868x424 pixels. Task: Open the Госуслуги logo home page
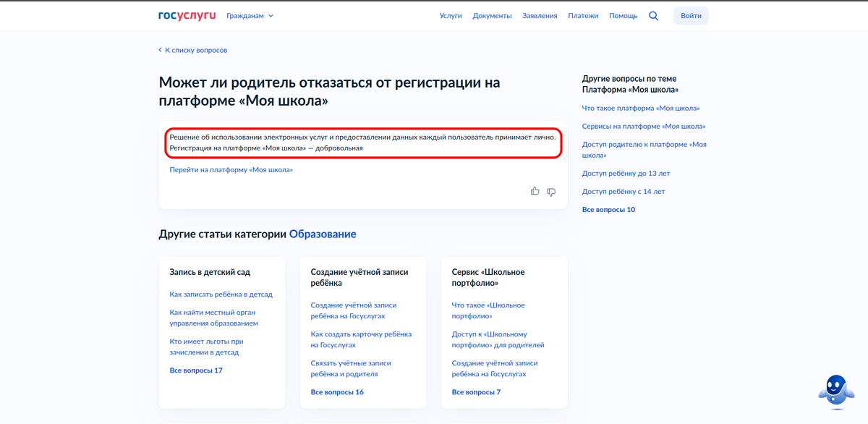[x=187, y=15]
